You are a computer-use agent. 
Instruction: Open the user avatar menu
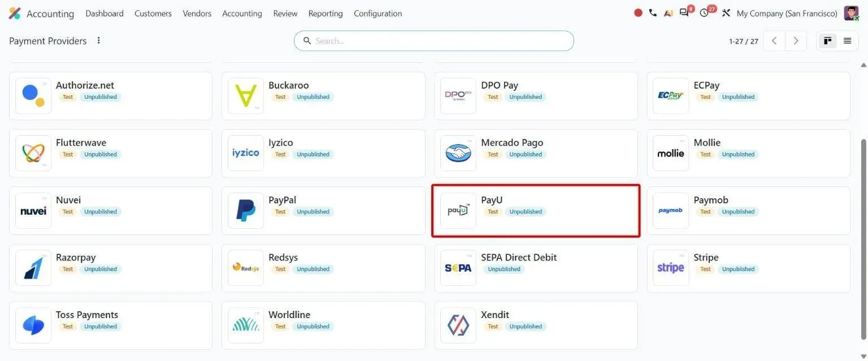coord(851,13)
